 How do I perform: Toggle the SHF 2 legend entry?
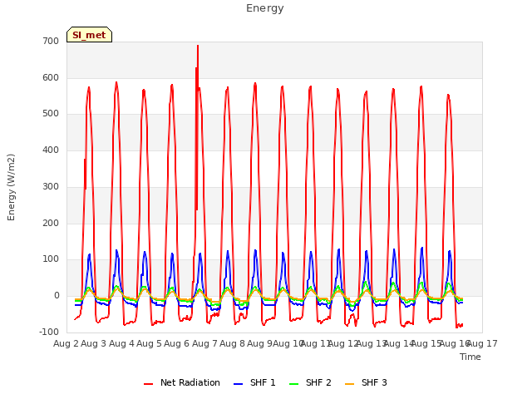click(x=310, y=382)
